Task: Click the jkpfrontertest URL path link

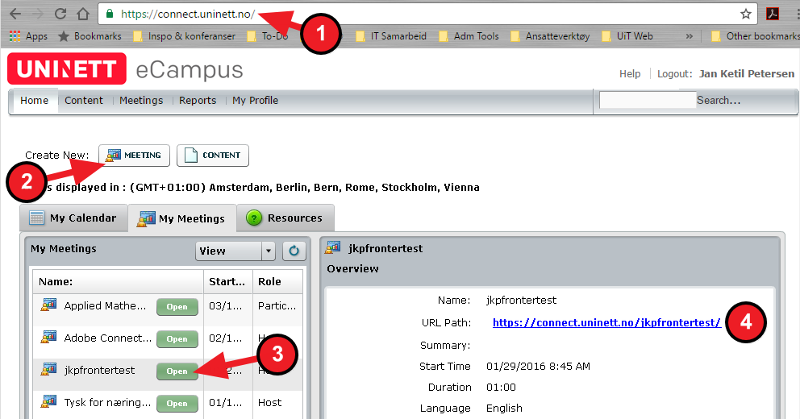Action: click(x=607, y=323)
